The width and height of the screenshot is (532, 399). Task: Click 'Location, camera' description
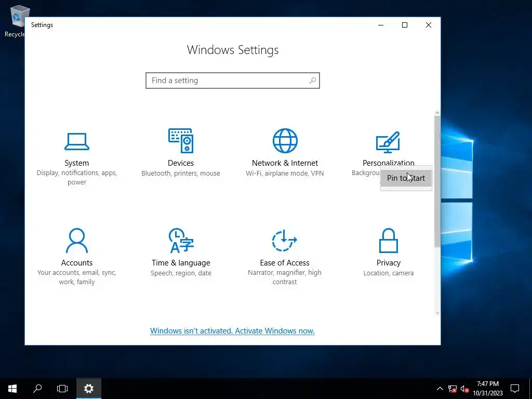[x=389, y=273]
